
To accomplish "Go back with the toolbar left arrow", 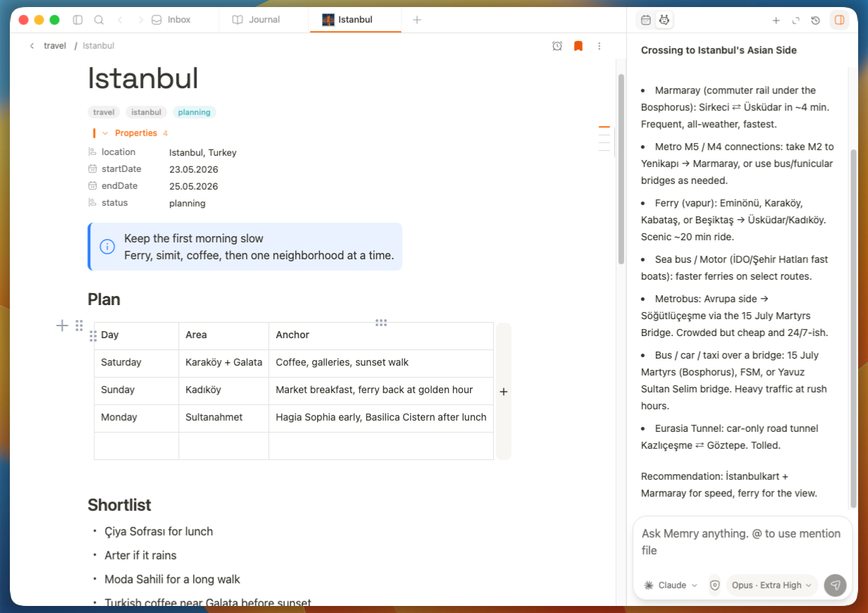I will 120,20.
